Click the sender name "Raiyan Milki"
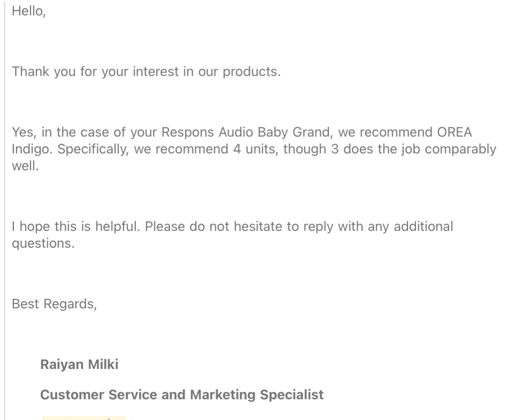The width and height of the screenshot is (517, 420). [79, 364]
